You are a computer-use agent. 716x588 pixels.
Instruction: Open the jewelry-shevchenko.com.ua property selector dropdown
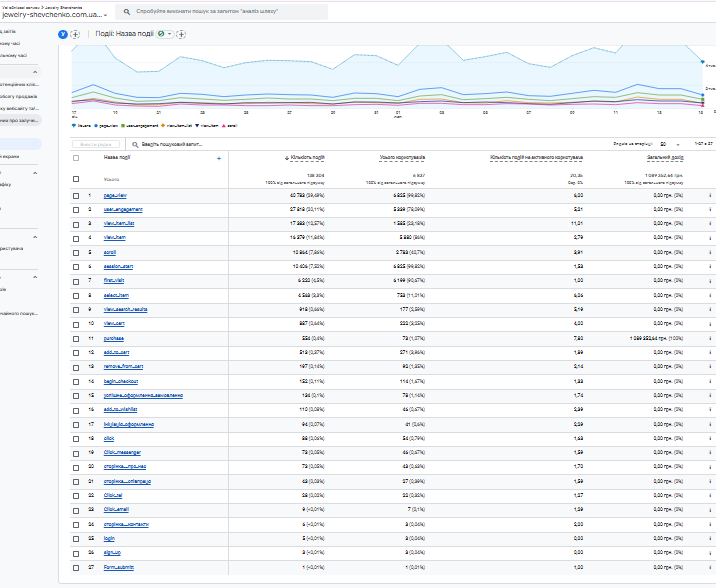(54, 15)
